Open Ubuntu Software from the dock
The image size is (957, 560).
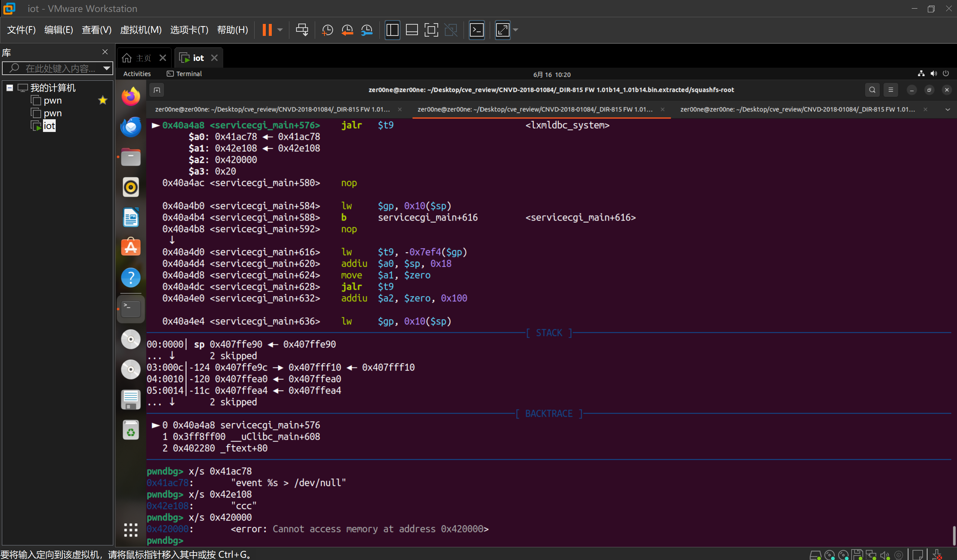pyautogui.click(x=130, y=247)
